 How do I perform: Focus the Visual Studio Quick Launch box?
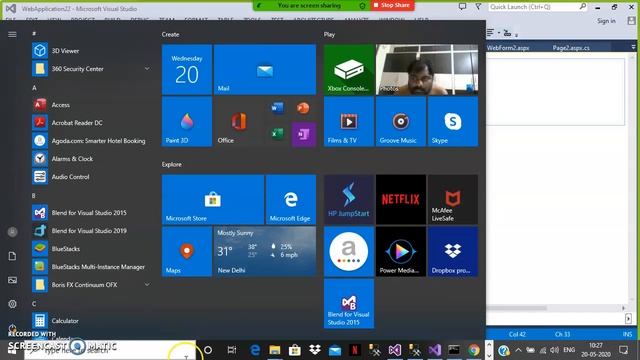pos(538,7)
